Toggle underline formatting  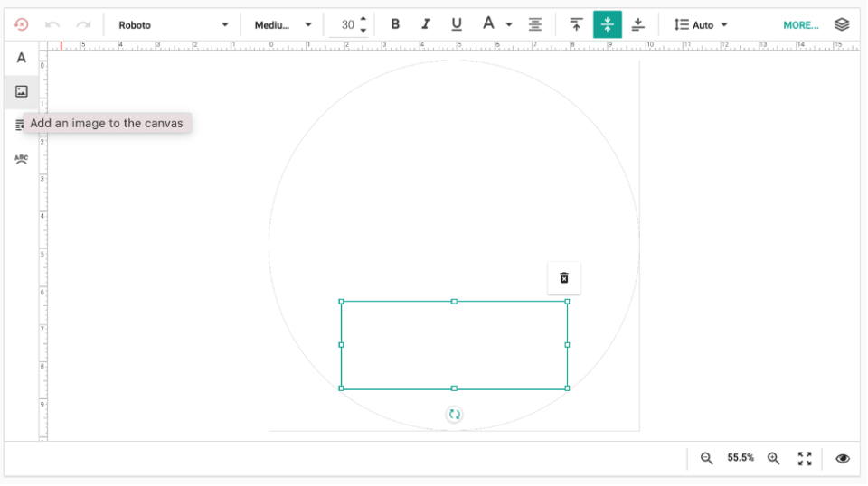pyautogui.click(x=456, y=24)
